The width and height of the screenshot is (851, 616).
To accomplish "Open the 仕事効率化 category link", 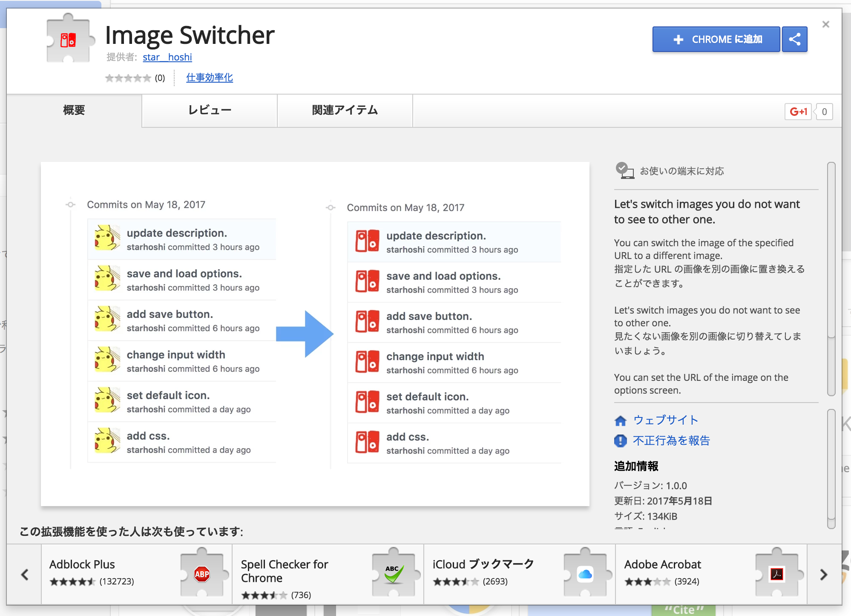I will pyautogui.click(x=209, y=78).
